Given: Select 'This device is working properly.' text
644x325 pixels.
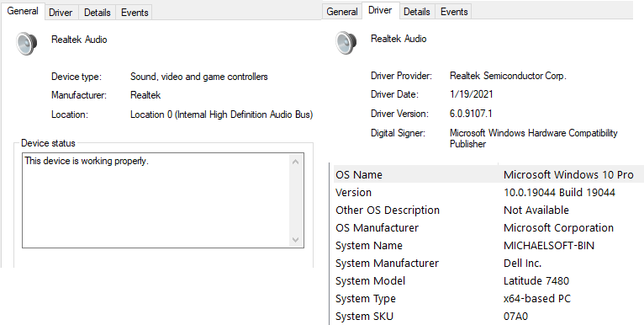Looking at the screenshot, I should tap(87, 161).
